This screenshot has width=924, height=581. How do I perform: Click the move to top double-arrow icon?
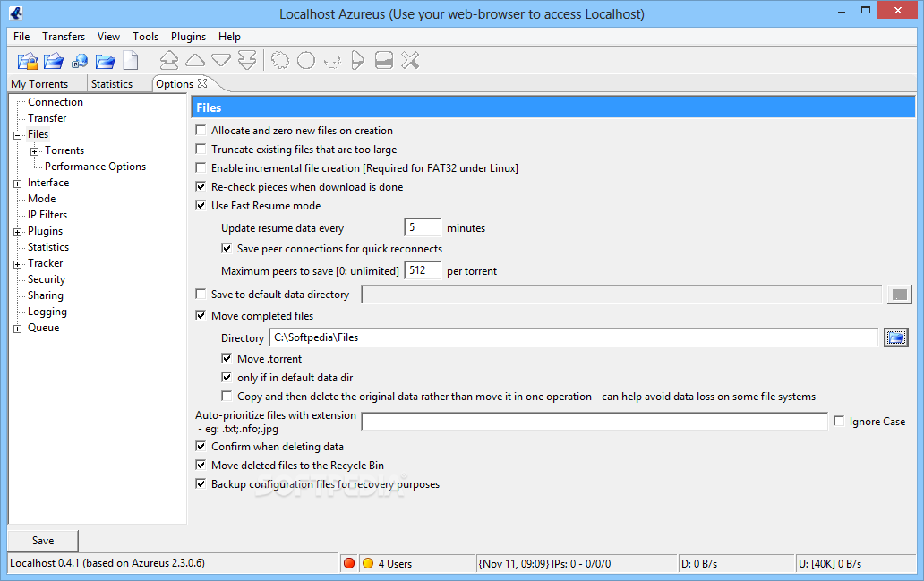click(x=169, y=60)
